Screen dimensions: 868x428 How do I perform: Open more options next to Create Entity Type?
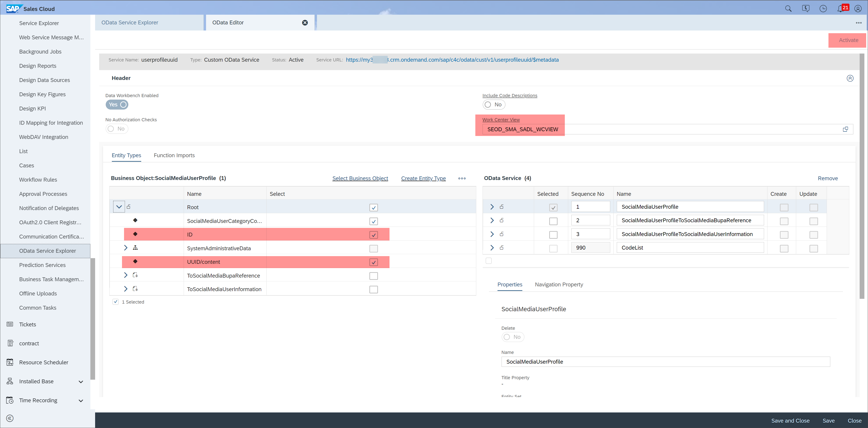point(462,178)
